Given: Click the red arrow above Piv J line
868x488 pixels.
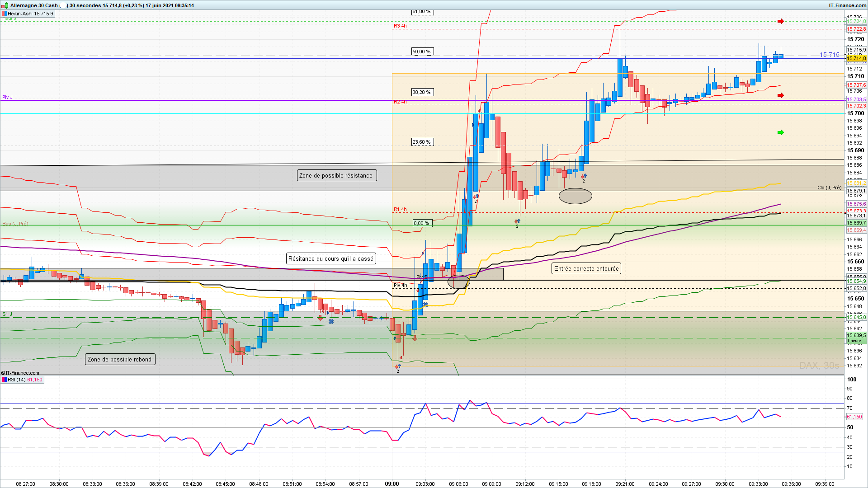Looking at the screenshot, I should (x=780, y=95).
